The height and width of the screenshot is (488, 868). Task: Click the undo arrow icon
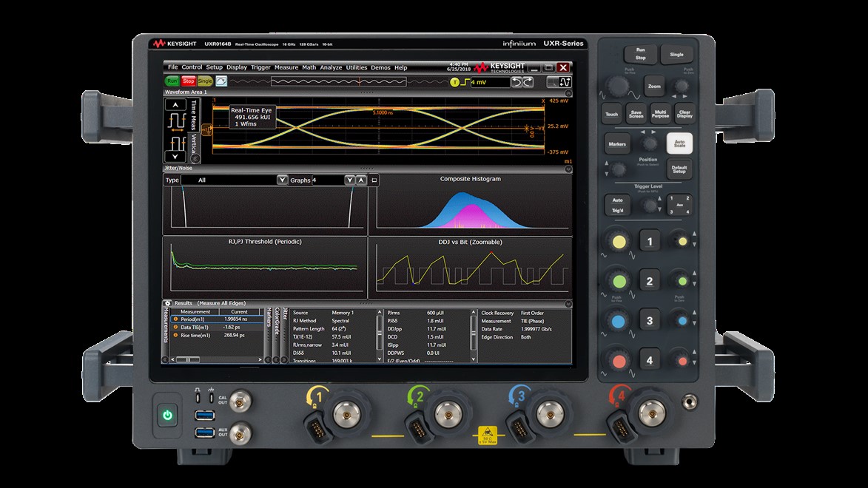click(x=517, y=82)
